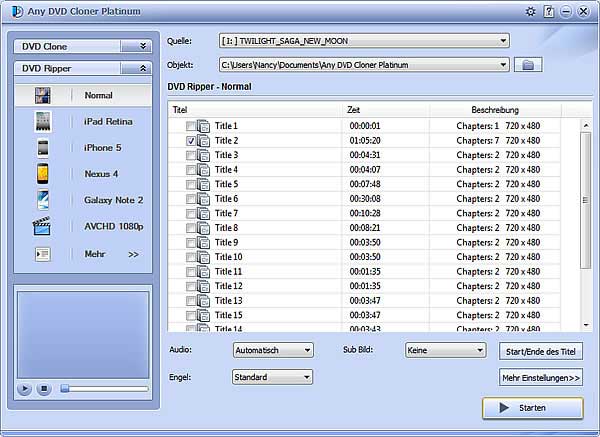600x437 pixels.
Task: Open settings gear in title bar
Action: (x=530, y=12)
